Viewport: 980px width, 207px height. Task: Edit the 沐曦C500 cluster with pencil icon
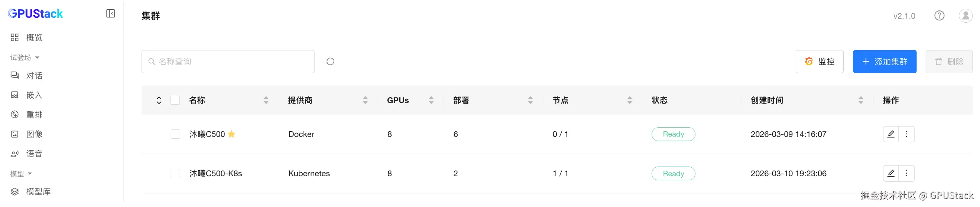point(890,134)
